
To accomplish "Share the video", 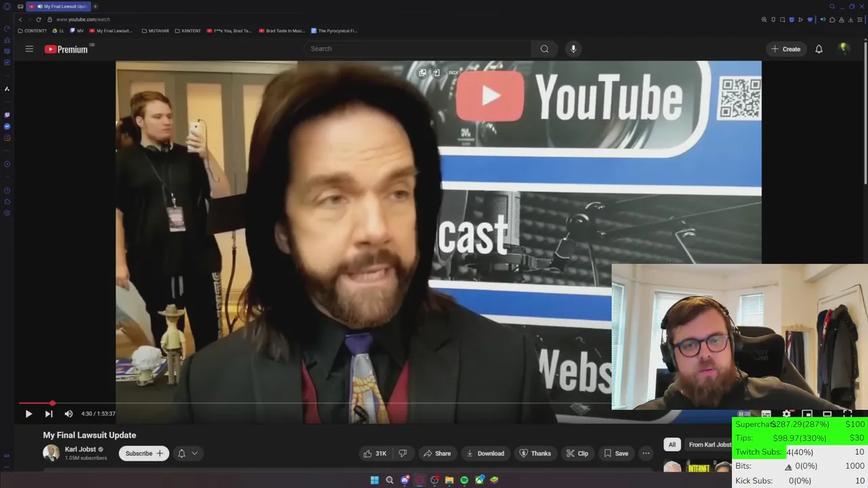I will 437,453.
